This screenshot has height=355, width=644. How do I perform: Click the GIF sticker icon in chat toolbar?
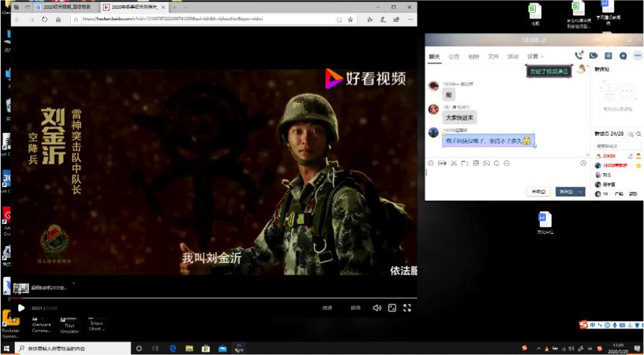point(442,163)
